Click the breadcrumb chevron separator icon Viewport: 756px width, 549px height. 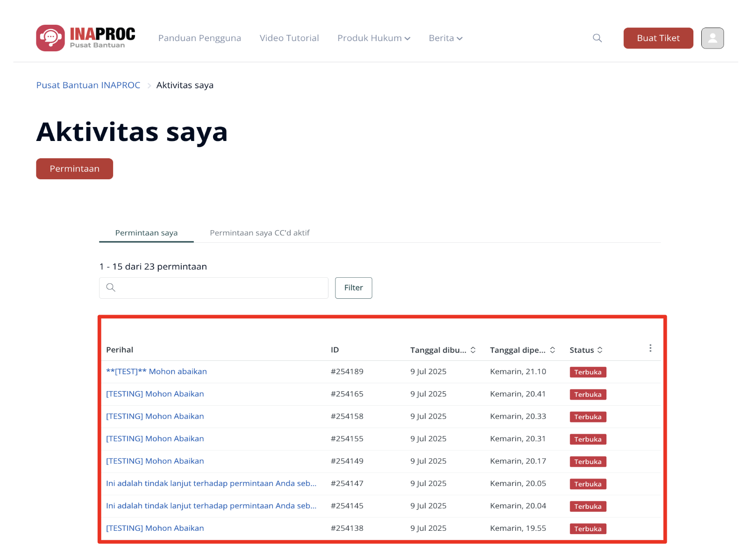(x=149, y=85)
